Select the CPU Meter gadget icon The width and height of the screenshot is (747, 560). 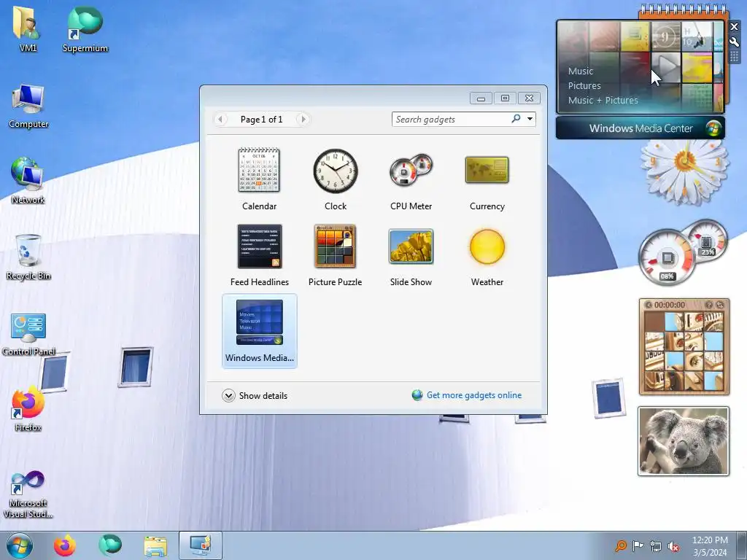pos(411,170)
